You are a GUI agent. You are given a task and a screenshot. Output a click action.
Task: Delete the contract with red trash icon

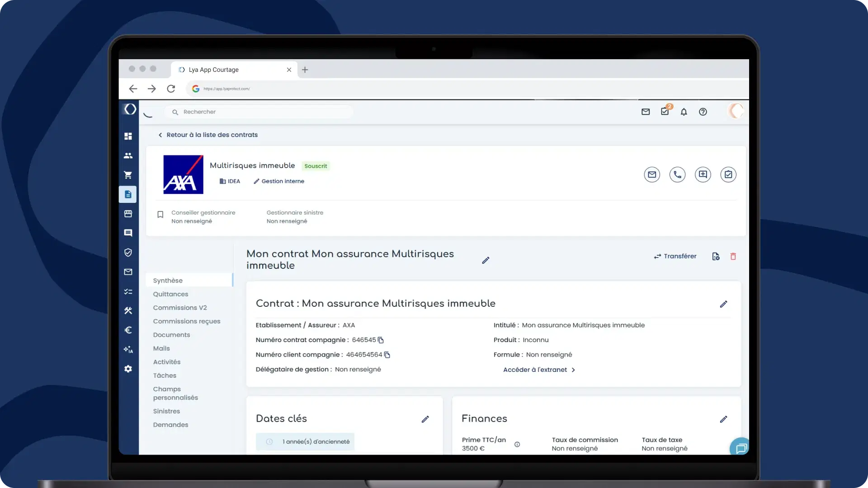click(x=733, y=256)
